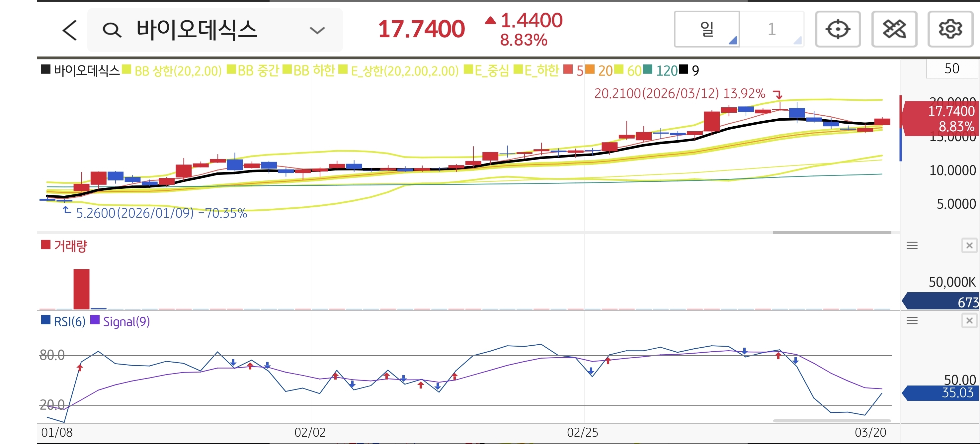Go back with the left arrow icon
The width and height of the screenshot is (980, 444).
70,30
